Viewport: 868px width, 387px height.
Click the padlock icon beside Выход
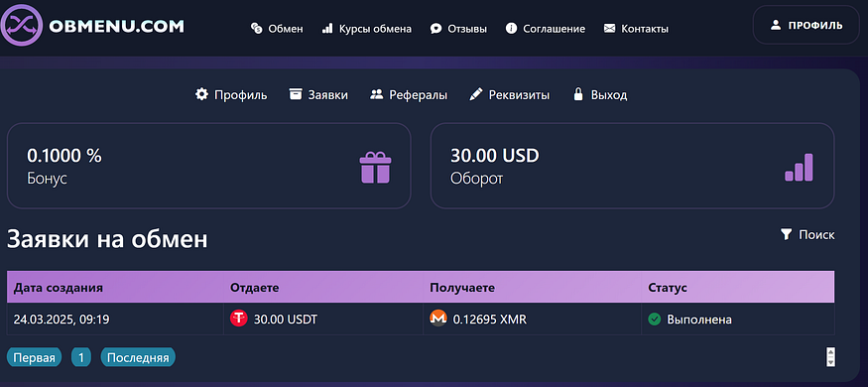click(578, 94)
